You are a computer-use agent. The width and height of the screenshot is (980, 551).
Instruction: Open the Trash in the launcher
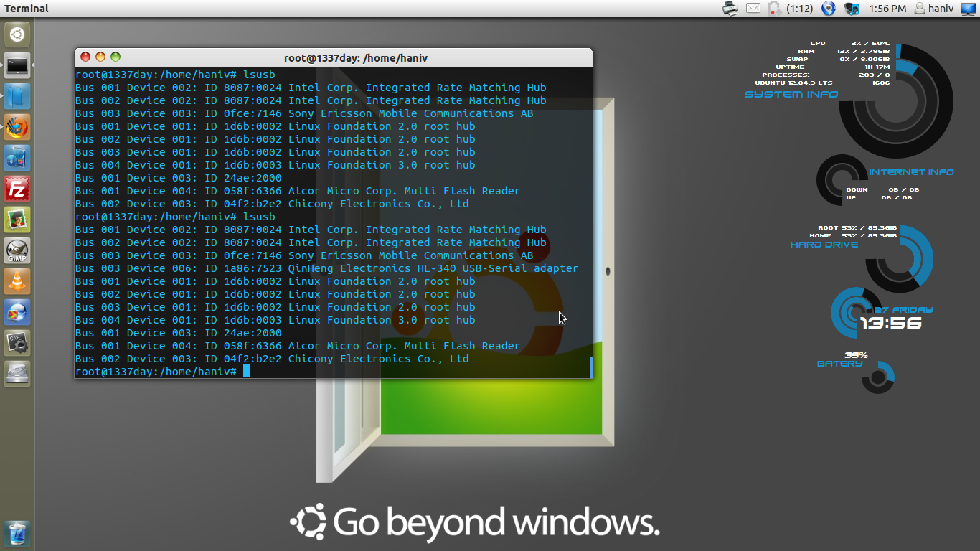coord(17,534)
